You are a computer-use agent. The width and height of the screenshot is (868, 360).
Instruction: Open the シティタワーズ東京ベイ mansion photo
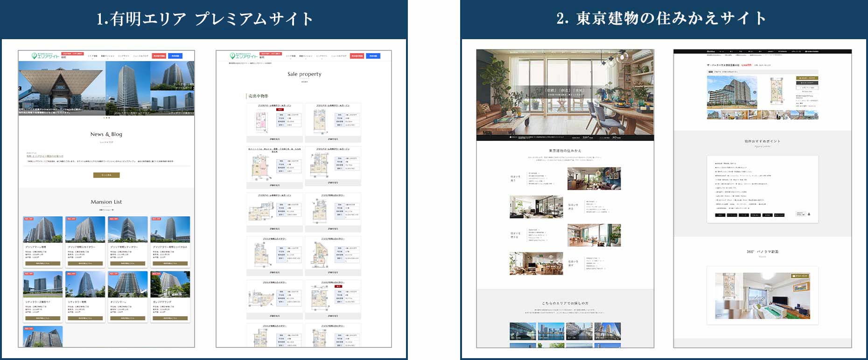coord(42,284)
